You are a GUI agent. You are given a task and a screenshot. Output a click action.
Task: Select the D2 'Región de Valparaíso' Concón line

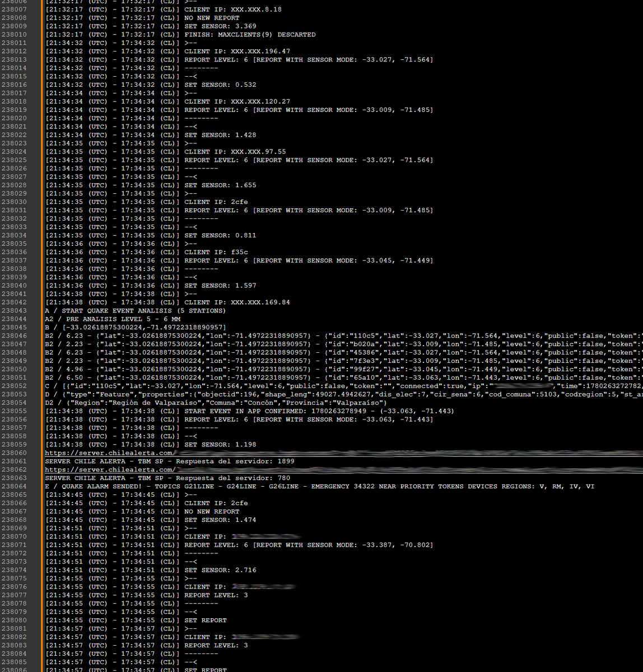click(216, 403)
